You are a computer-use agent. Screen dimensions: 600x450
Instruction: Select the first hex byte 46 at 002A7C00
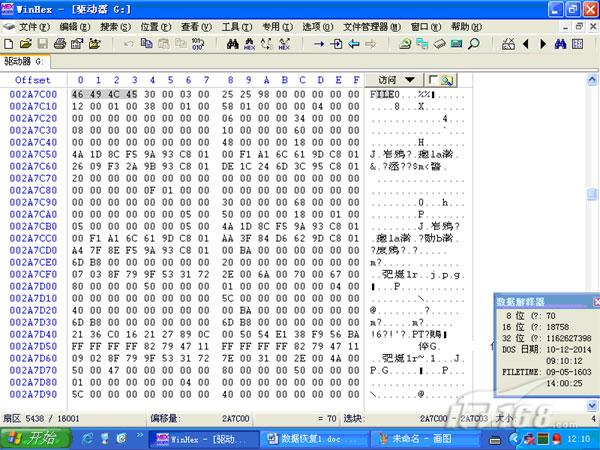coord(79,93)
